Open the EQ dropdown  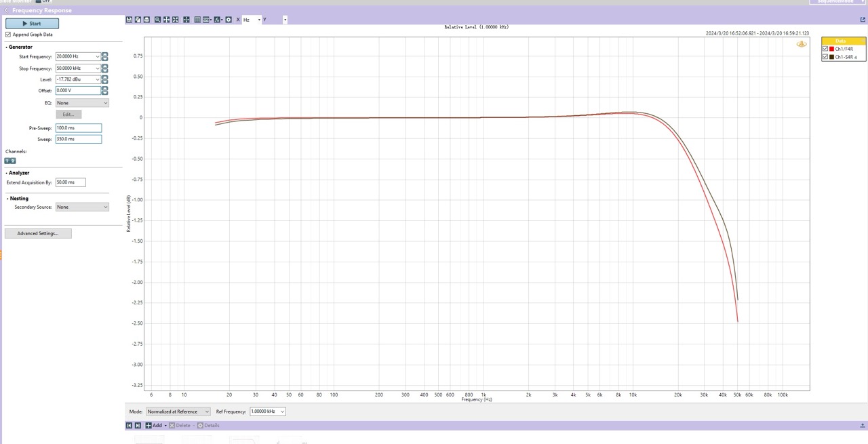82,103
